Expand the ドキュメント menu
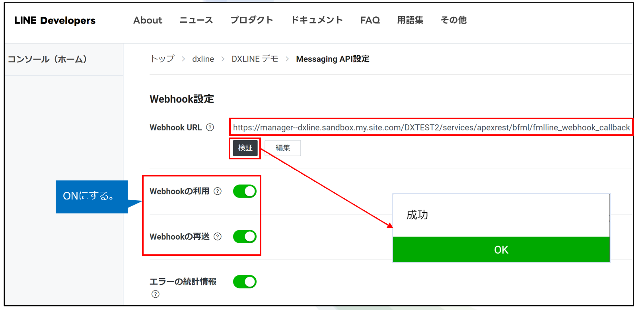 point(317,20)
